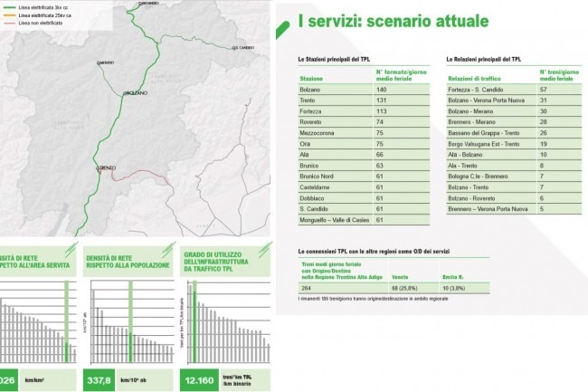Screen dimensions: 588x392
Task: Click diagonal lines icon on Grado di utilizzo card
Action: 265,250
